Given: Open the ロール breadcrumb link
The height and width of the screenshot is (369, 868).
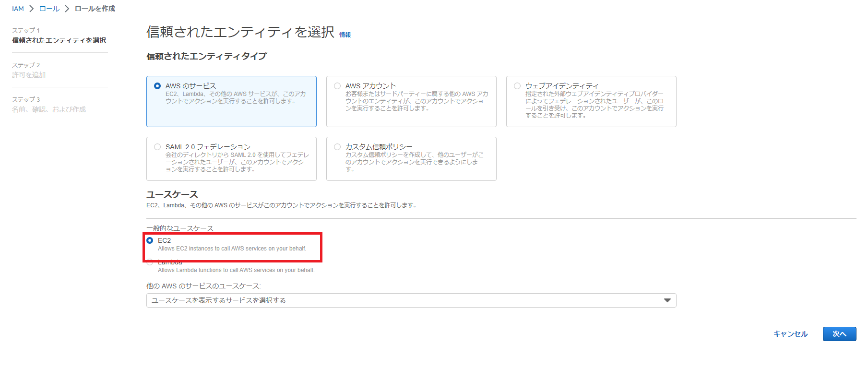Looking at the screenshot, I should click(x=49, y=9).
